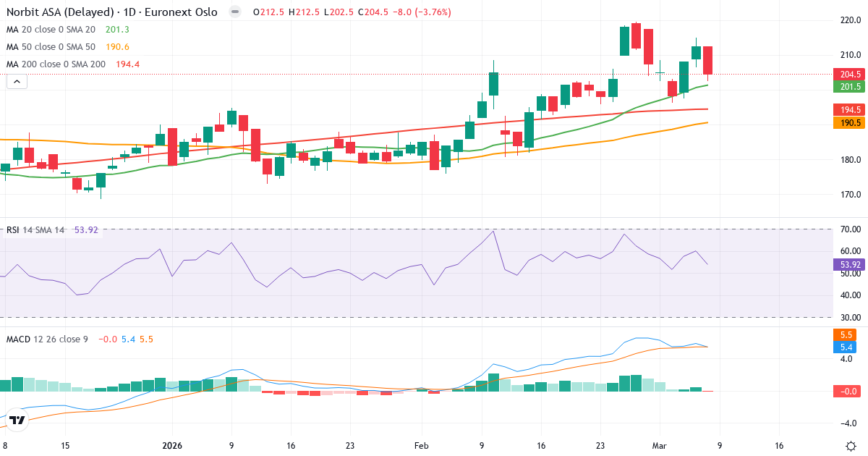Image resolution: width=868 pixels, height=456 pixels.
Task: Click the green 201.5 MA price label
Action: tap(850, 87)
